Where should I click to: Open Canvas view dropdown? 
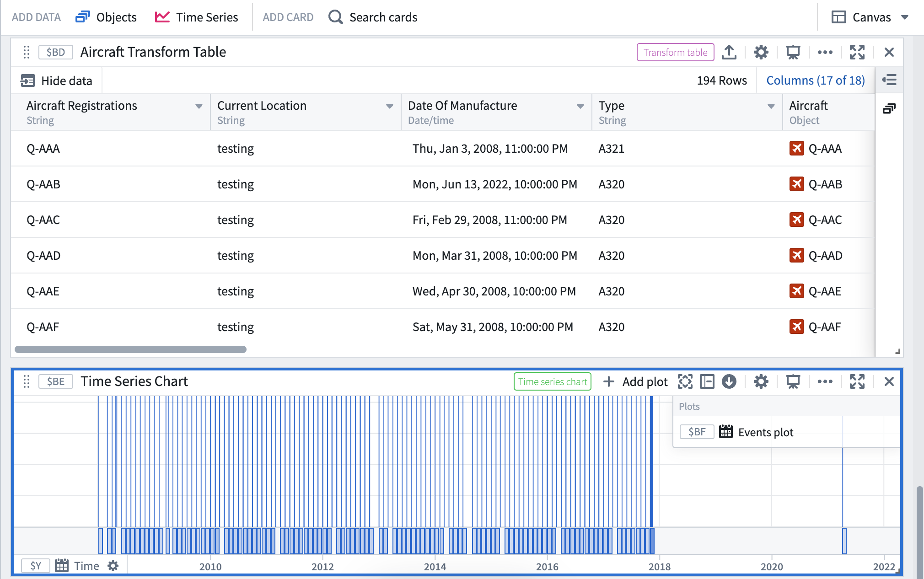870,17
